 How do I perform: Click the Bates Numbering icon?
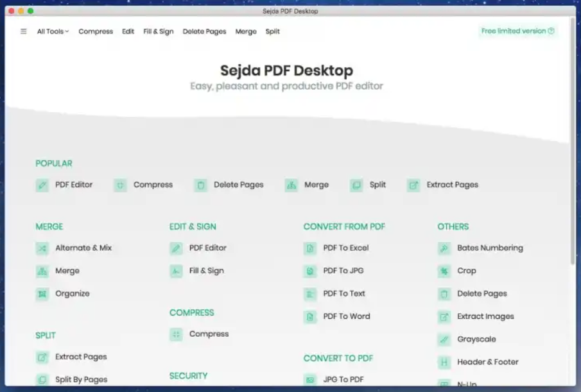pos(444,248)
